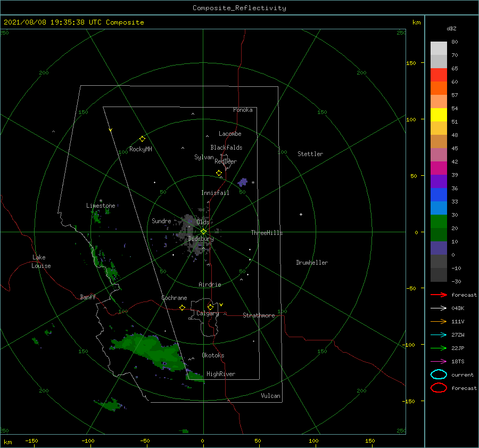Viewport: 479px width, 448px height.
Task: Select the red forecast ellipse legend icon
Action: coord(439,388)
